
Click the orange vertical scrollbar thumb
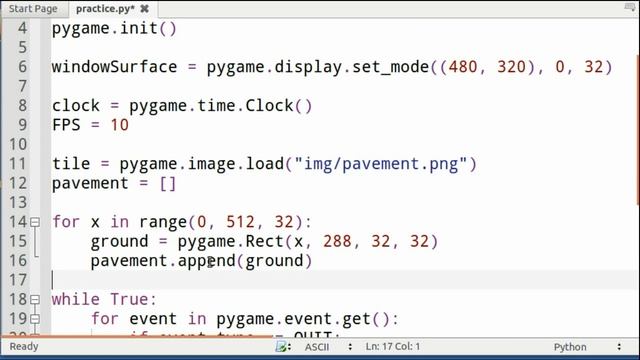point(638,131)
